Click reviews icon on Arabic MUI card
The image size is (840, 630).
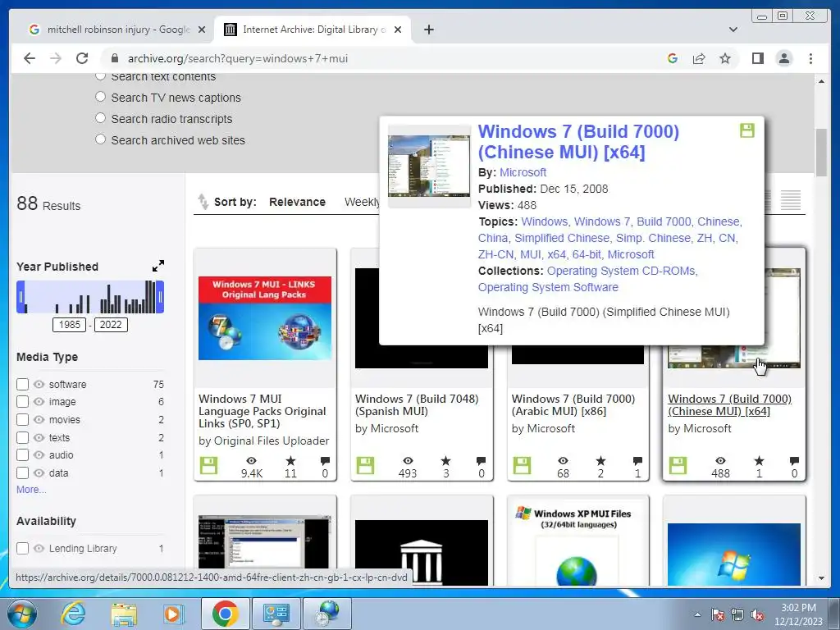coord(637,461)
